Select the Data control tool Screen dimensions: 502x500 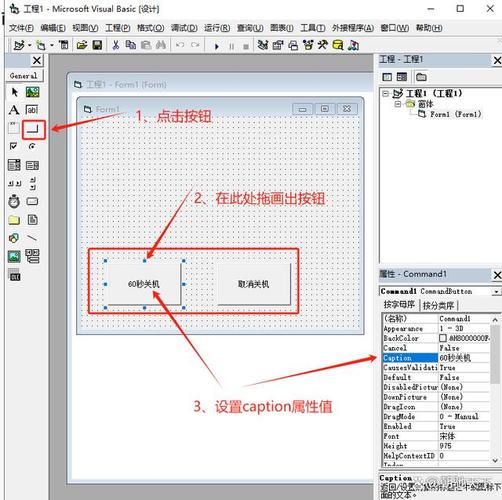pos(32,256)
